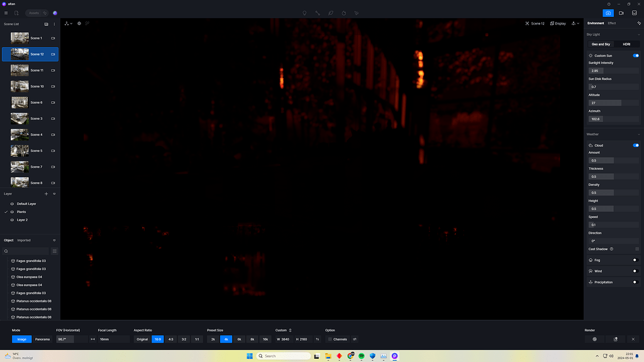The image size is (644, 362).
Task: Switch to video mode camcorder icon
Action: (621, 13)
